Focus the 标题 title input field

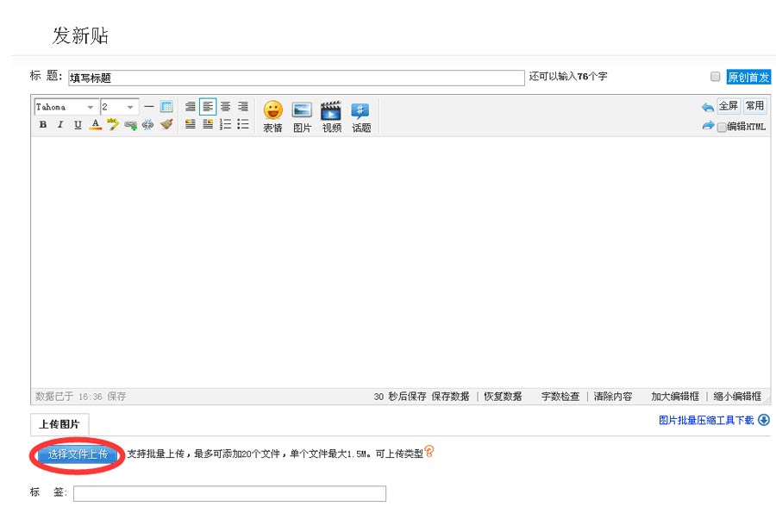(297, 78)
